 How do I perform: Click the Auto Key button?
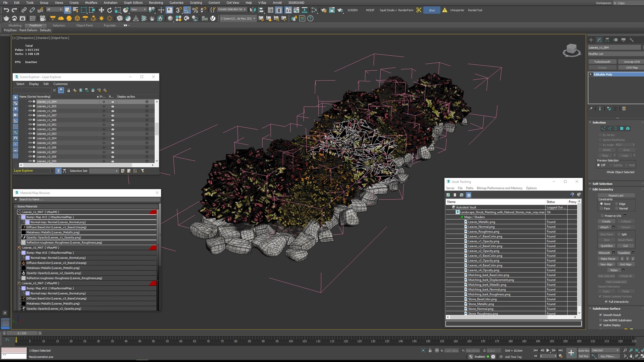pyautogui.click(x=583, y=351)
